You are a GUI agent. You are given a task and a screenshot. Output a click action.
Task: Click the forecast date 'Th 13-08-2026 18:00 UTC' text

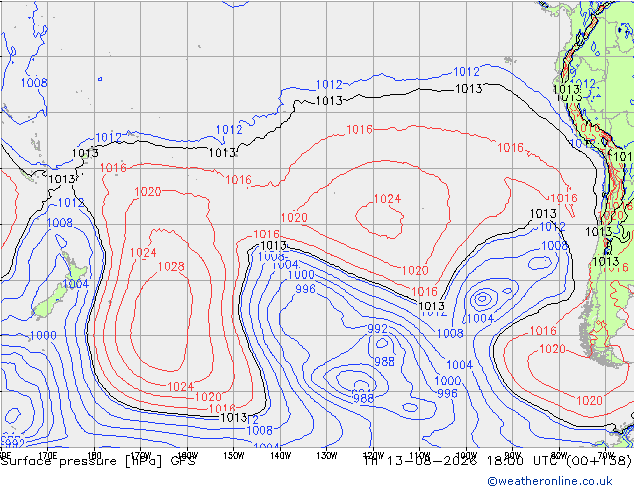click(463, 461)
